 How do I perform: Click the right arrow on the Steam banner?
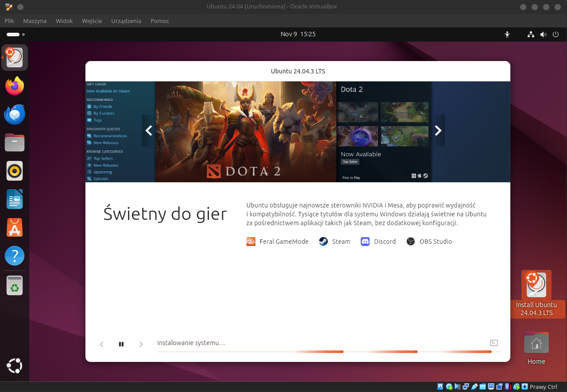[x=438, y=131]
